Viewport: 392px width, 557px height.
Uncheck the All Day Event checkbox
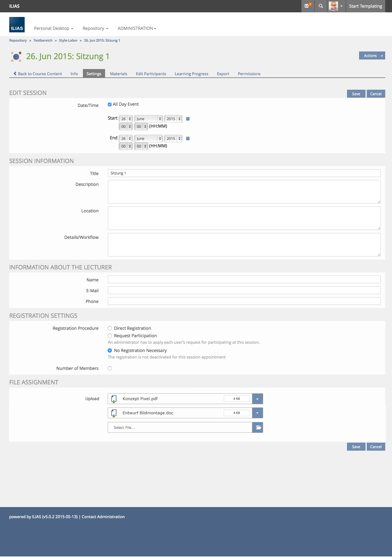pyautogui.click(x=110, y=104)
